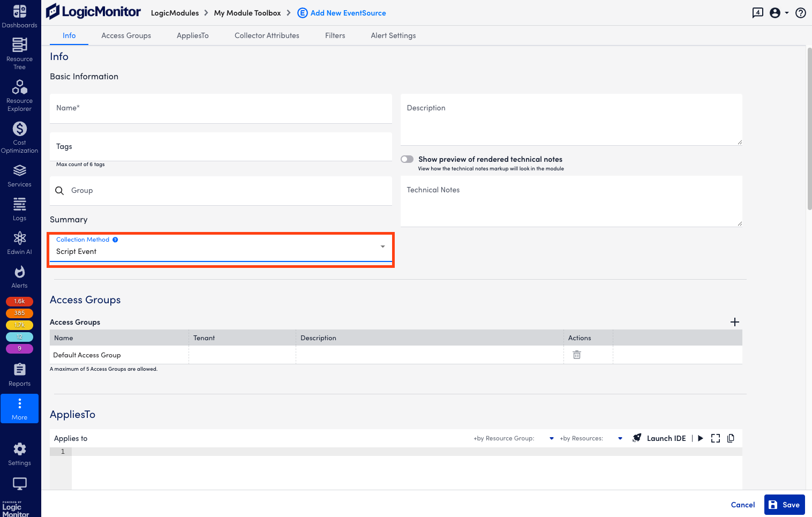This screenshot has height=517, width=812.
Task: Open notifications with the message icon showing 4
Action: pyautogui.click(x=757, y=13)
